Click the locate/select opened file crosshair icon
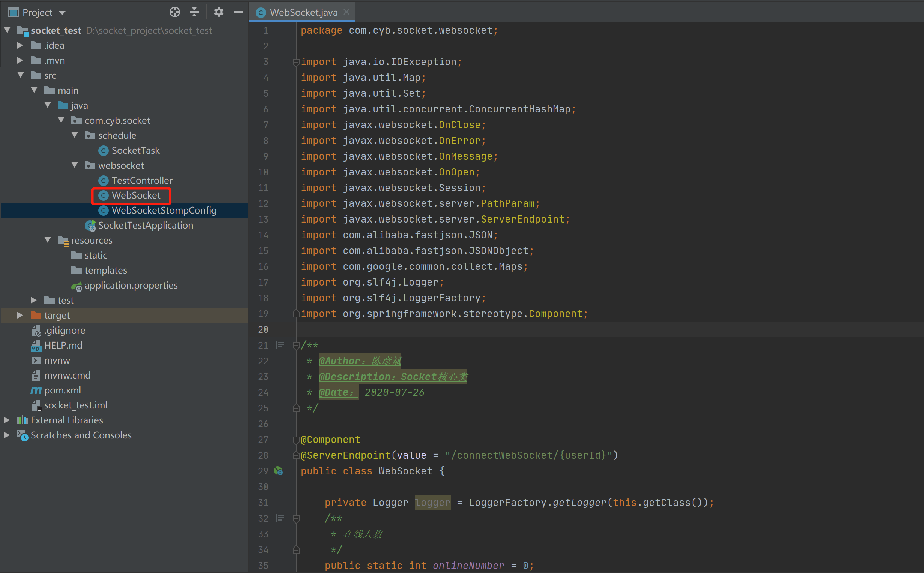The width and height of the screenshot is (924, 573). pos(174,12)
